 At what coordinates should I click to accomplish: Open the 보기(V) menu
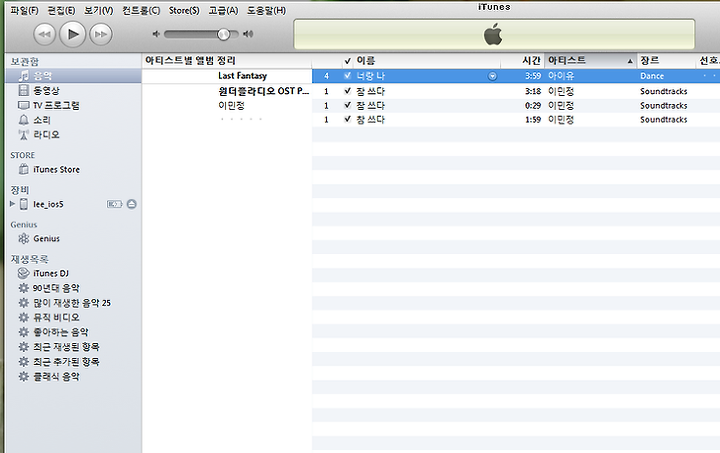[x=98, y=10]
